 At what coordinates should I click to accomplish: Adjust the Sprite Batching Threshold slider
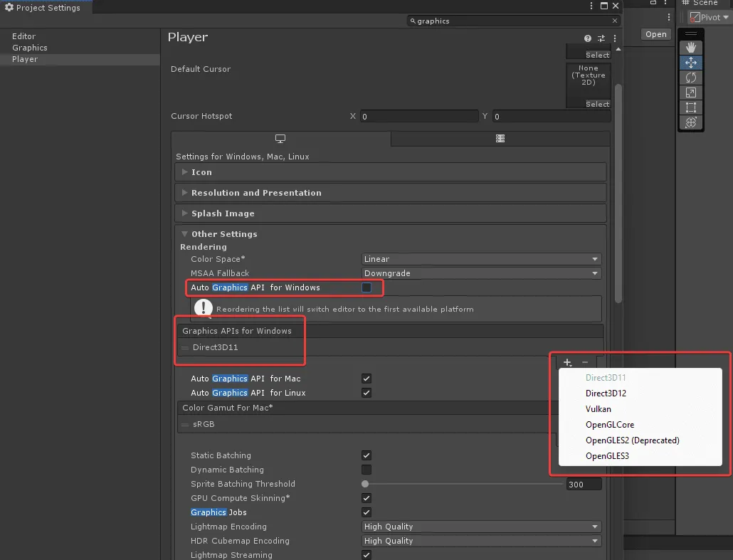[365, 484]
